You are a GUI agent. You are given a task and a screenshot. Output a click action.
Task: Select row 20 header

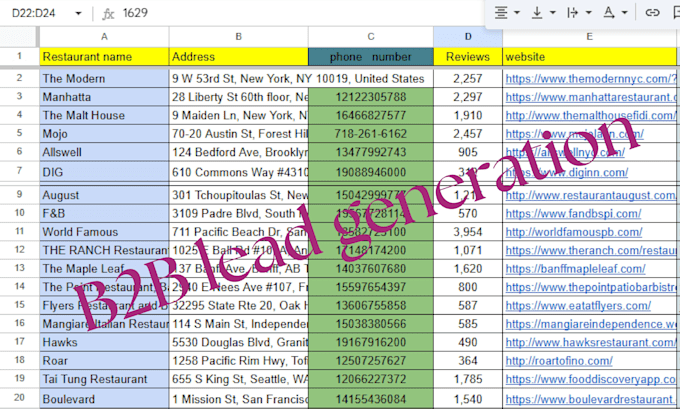(x=19, y=397)
